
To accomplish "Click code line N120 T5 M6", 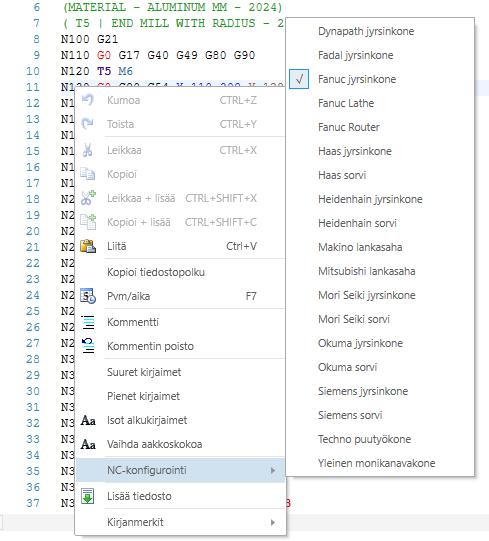I will pos(97,71).
